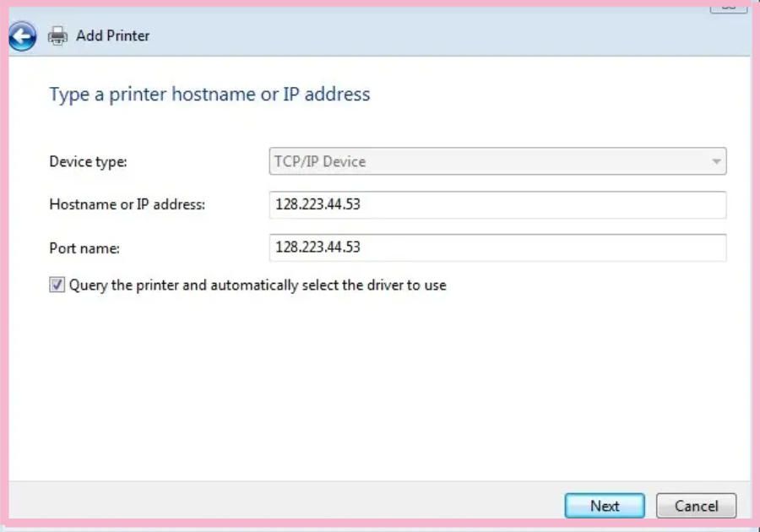Click the arrow on the TCP/IP Device dropdown
This screenshot has width=760, height=532.
tap(716, 161)
